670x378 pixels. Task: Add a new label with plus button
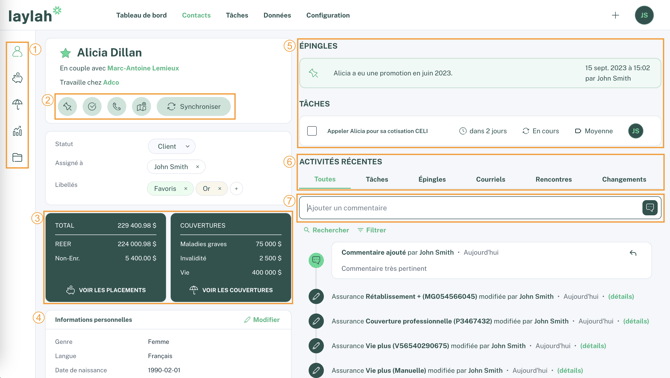[x=236, y=188]
